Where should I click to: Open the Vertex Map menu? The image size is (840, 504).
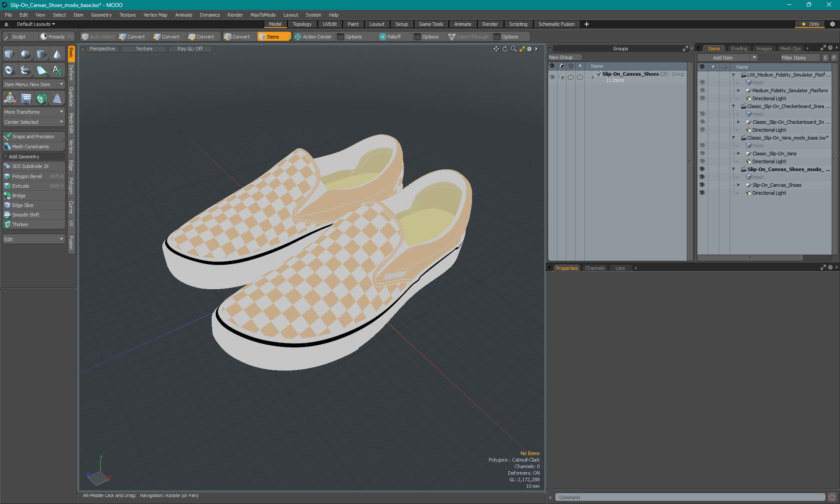[x=155, y=15]
